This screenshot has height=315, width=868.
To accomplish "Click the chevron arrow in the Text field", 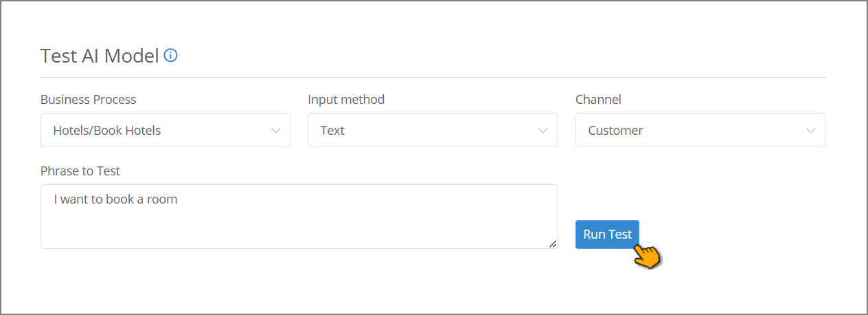I will (x=543, y=131).
